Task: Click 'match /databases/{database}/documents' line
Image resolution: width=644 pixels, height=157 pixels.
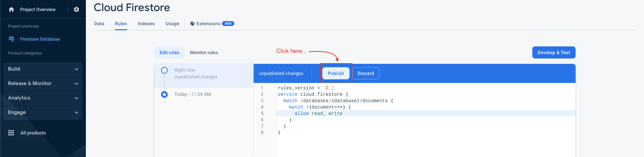Action: click(x=338, y=101)
